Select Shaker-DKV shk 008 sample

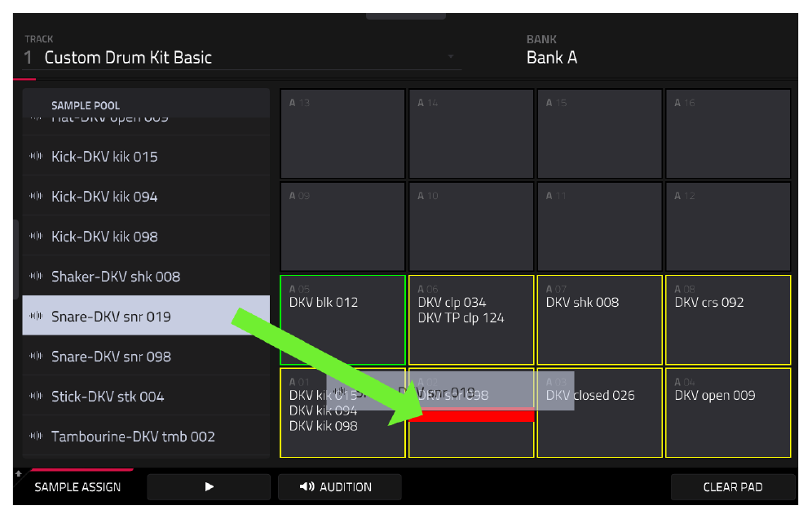[x=146, y=277]
